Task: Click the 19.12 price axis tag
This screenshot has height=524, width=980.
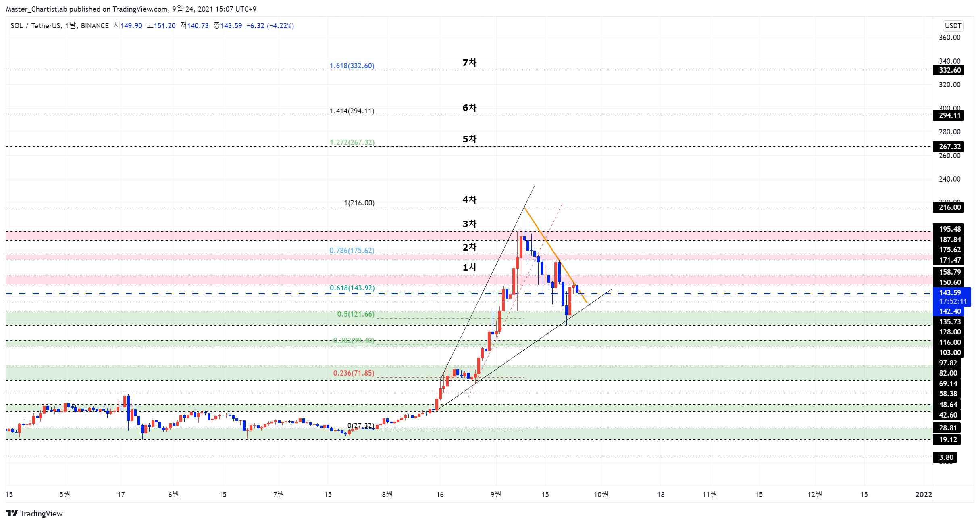Action: coord(947,440)
